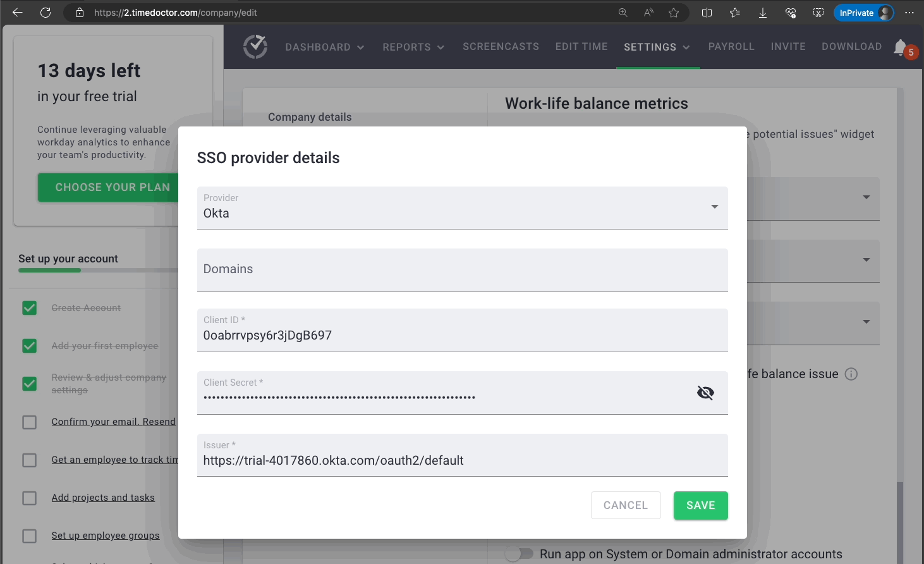Screen dimensions: 924x564
Task: Click the browser split screen icon
Action: [x=707, y=13]
